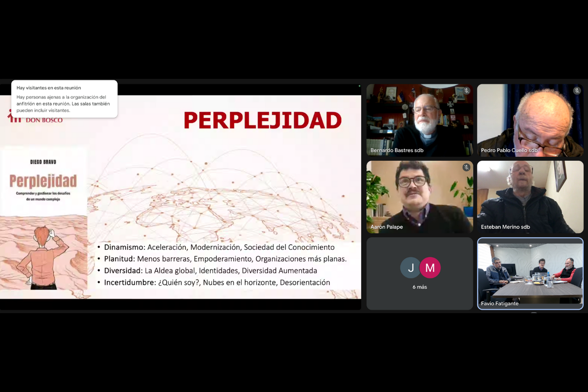Click the "Incertidumbre" bullet line on the slide
This screenshot has height=392, width=588.
point(214,282)
